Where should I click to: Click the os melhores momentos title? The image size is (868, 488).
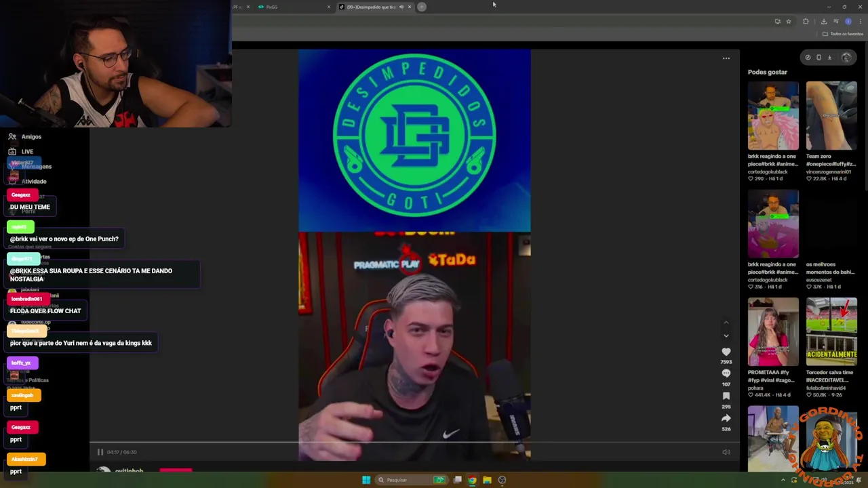click(830, 268)
